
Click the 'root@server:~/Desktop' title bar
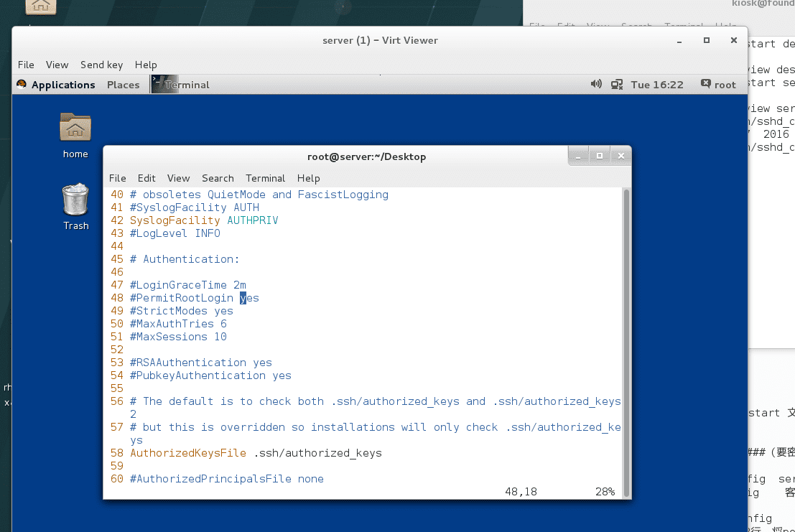point(366,157)
